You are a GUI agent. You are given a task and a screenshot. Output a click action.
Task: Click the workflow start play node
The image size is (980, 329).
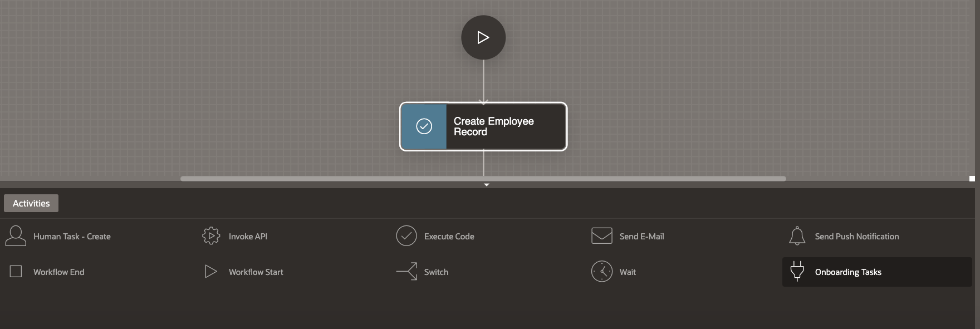click(x=483, y=37)
